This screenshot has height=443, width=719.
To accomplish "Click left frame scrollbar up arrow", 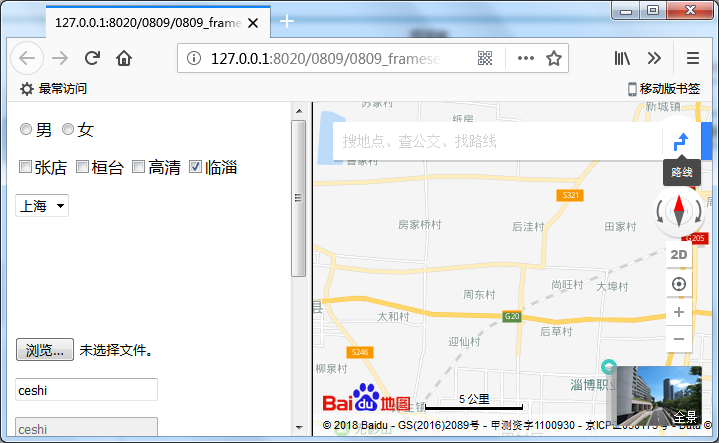I will click(299, 111).
